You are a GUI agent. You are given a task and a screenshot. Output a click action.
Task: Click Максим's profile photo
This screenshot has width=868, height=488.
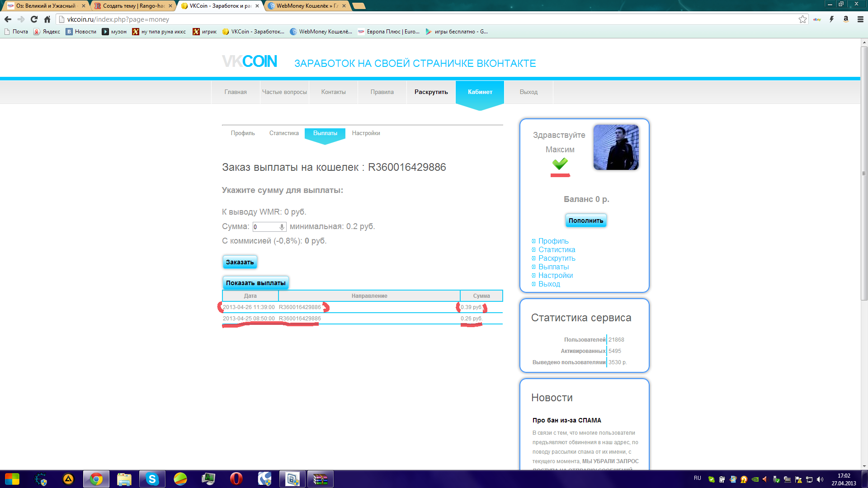tap(616, 147)
